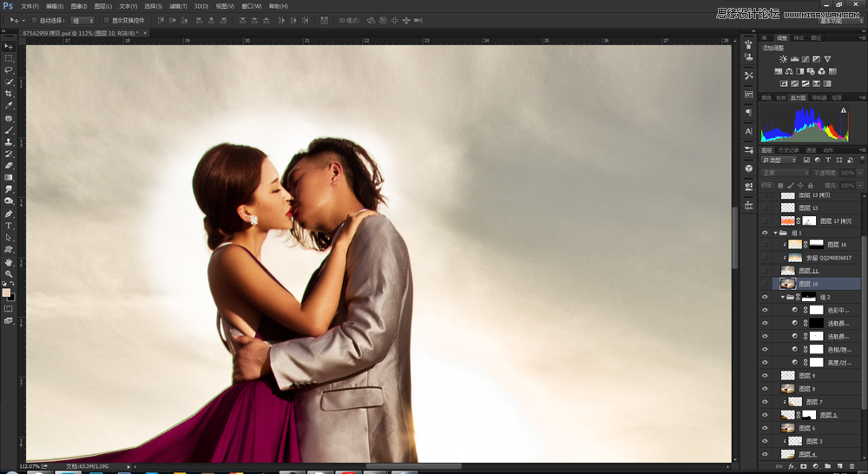Filter layers by type layers (T icon)
The height and width of the screenshot is (474, 868).
(x=828, y=160)
